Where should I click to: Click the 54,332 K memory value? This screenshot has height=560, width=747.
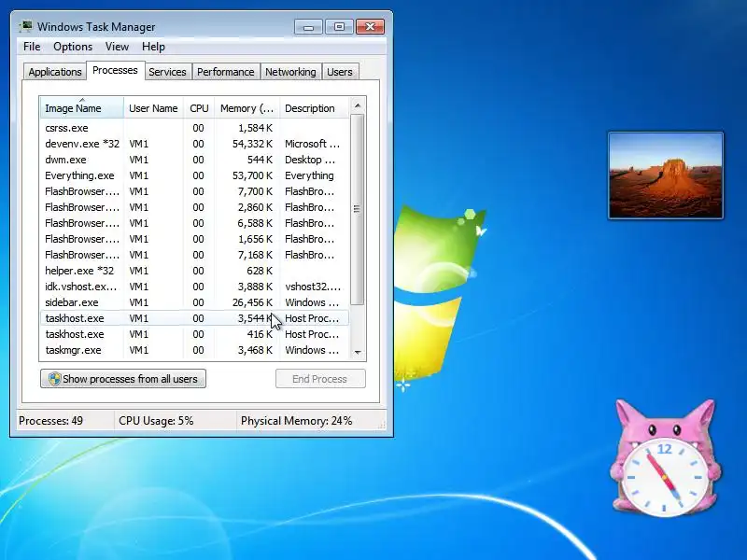click(x=252, y=144)
